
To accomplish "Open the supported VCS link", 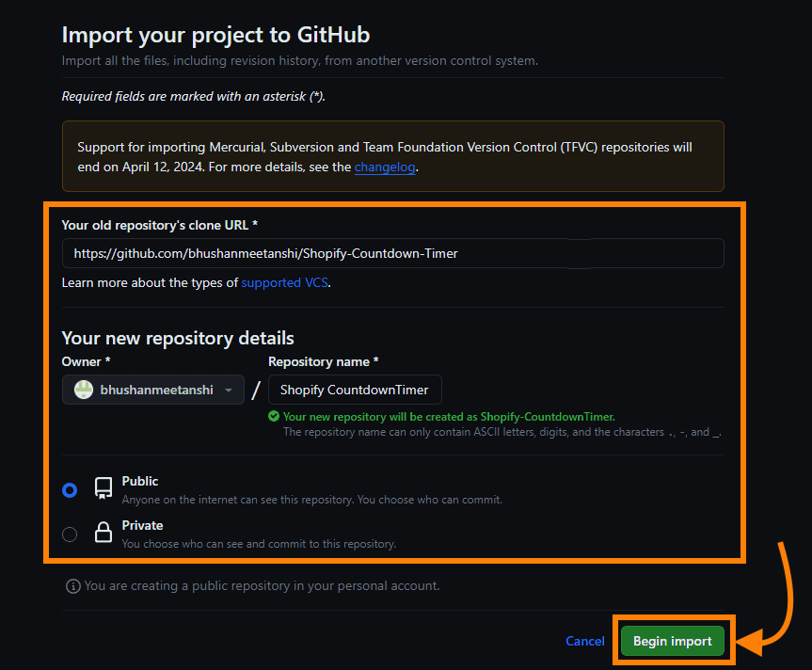I will click(x=284, y=282).
